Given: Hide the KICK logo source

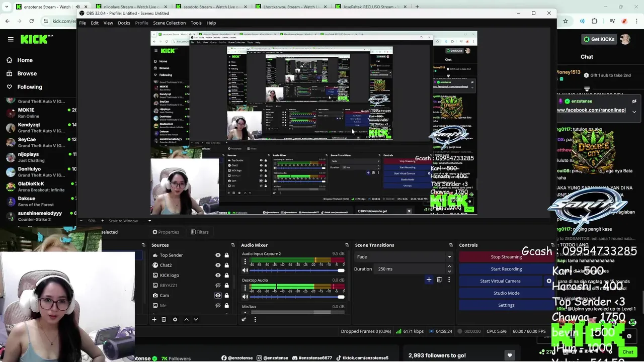Looking at the screenshot, I should pos(218,276).
